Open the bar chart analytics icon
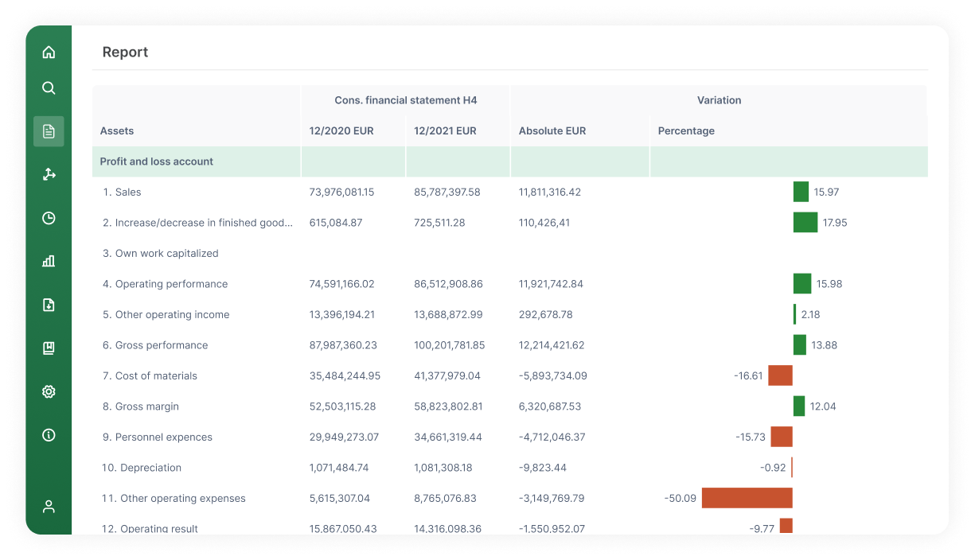This screenshot has width=975, height=560. point(49,261)
